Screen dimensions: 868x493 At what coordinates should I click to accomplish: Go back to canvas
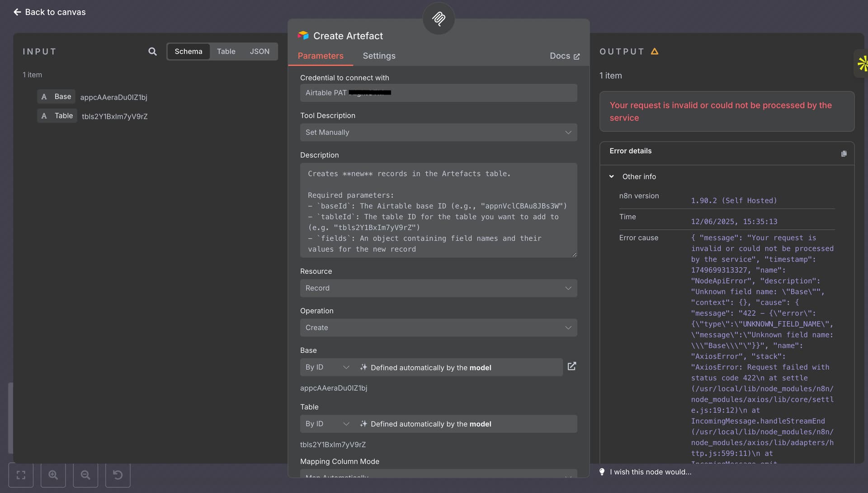[x=49, y=12]
